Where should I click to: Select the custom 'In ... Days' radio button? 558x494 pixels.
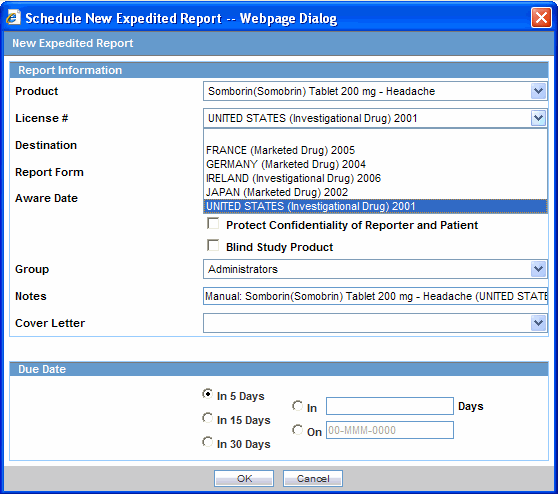pos(297,405)
